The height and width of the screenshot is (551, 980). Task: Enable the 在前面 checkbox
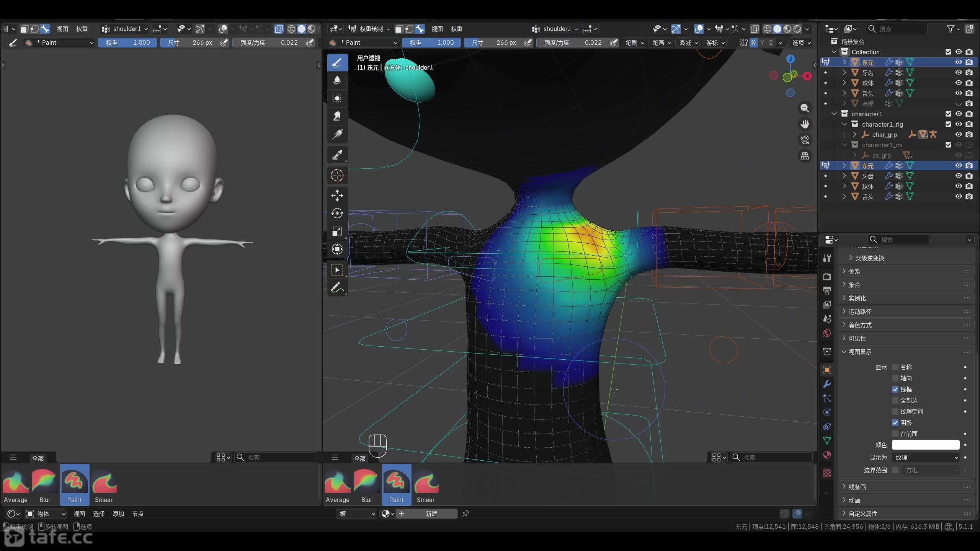click(895, 434)
